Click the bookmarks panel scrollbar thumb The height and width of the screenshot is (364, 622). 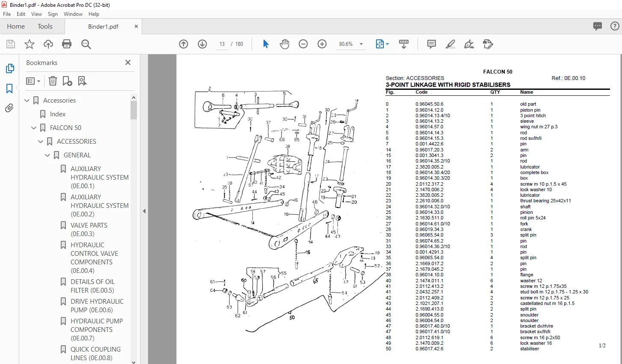tap(134, 110)
